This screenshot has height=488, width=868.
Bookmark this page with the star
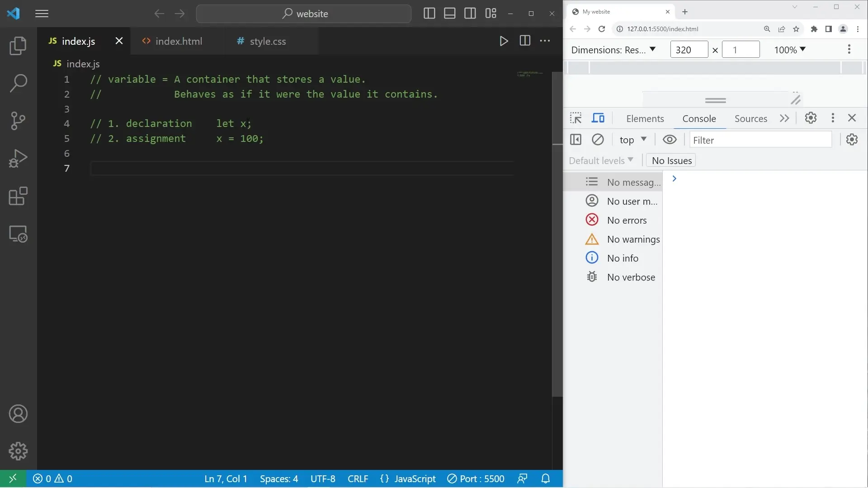[796, 29]
